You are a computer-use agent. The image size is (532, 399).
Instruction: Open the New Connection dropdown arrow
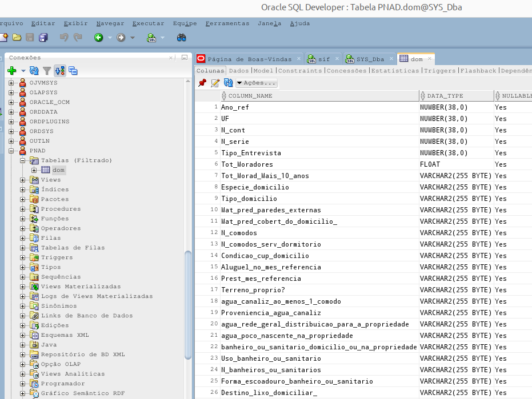click(23, 71)
